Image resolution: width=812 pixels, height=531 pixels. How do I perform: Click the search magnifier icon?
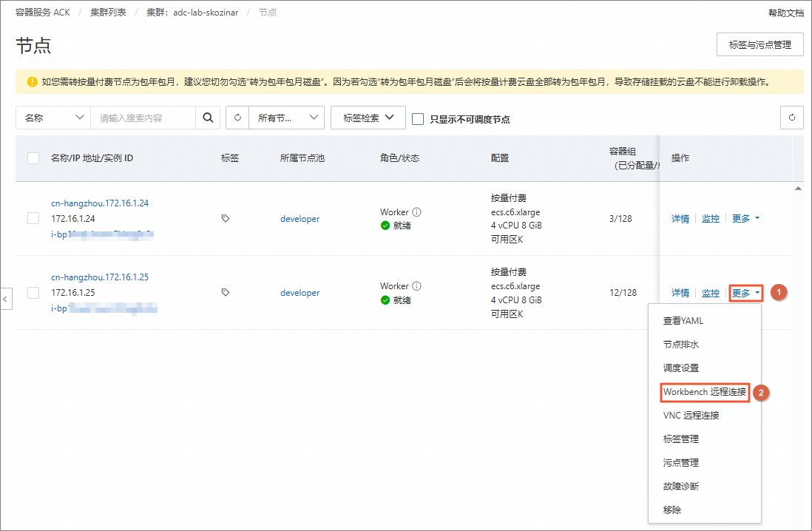208,118
